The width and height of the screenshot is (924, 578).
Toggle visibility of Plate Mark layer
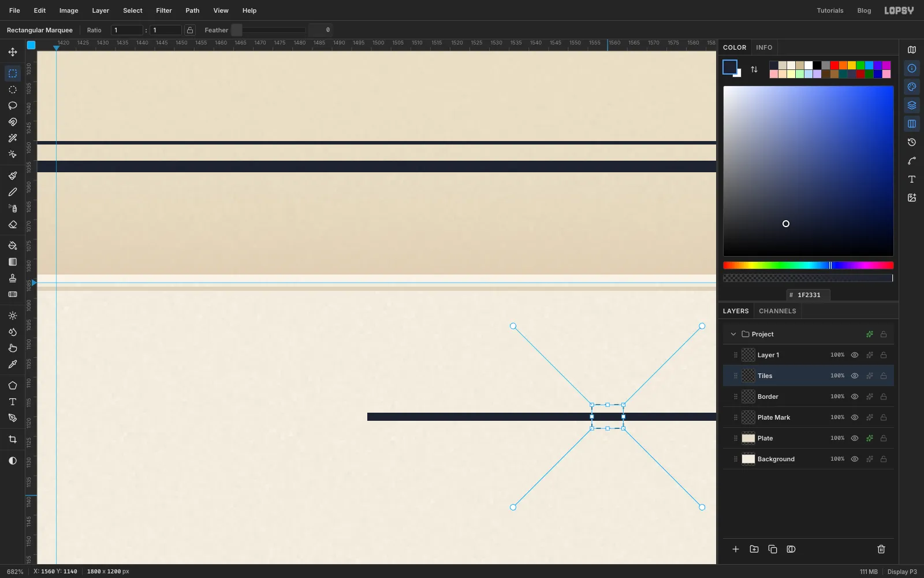pyautogui.click(x=855, y=417)
